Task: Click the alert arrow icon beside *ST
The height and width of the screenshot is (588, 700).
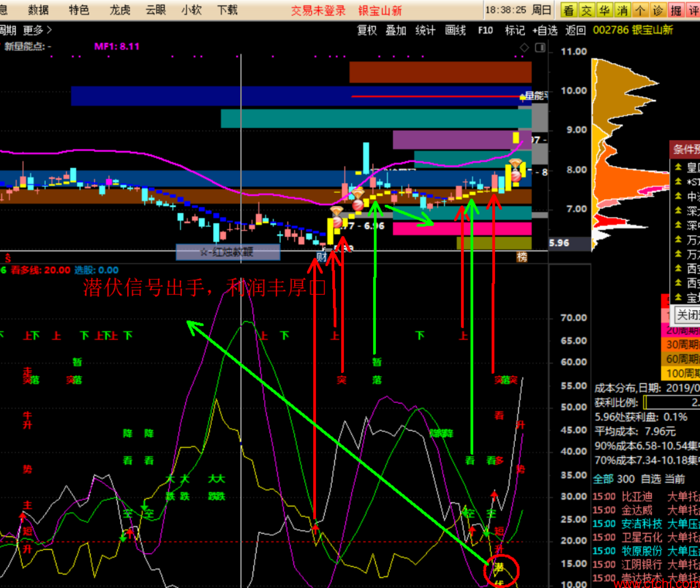Action: tap(678, 181)
